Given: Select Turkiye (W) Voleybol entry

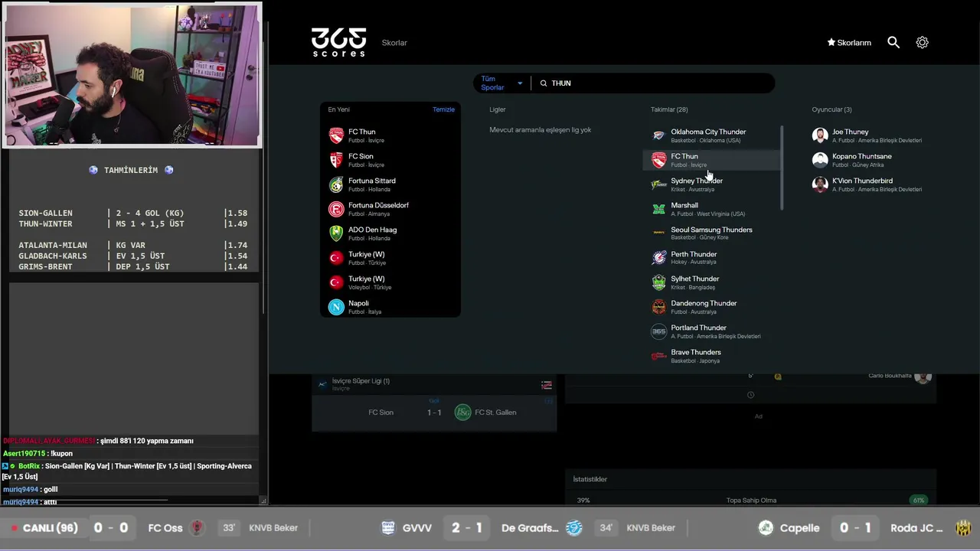Looking at the screenshot, I should coord(390,282).
